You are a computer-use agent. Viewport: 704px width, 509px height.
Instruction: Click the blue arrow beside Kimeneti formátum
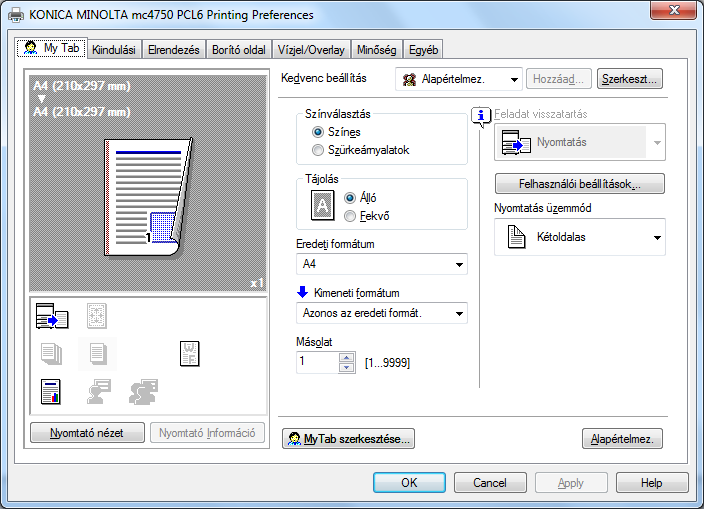tap(303, 292)
